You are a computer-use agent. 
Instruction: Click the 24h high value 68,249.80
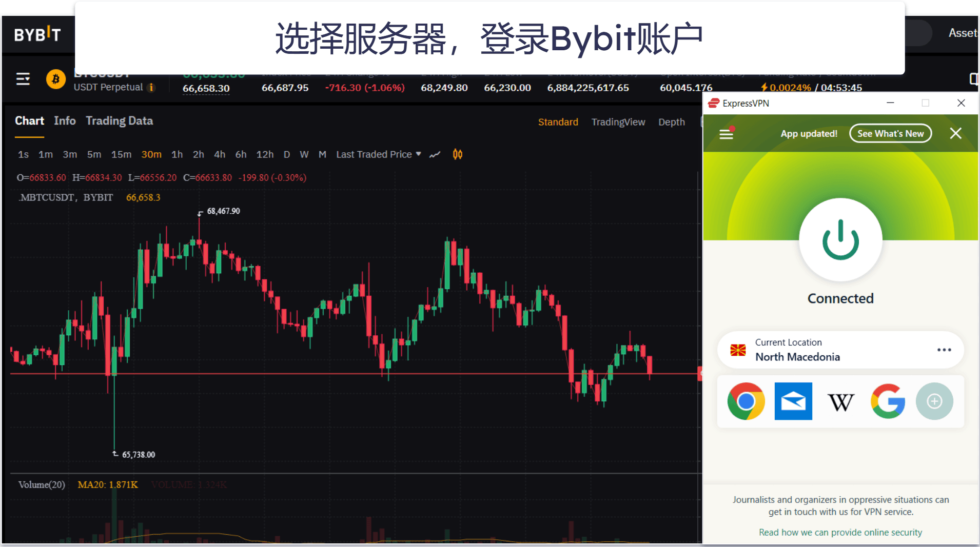pos(444,88)
